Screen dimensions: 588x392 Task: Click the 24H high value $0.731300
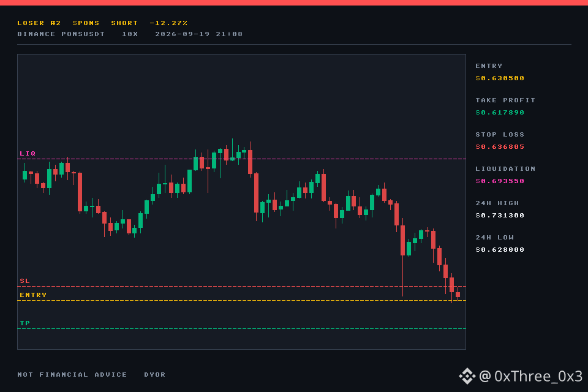tap(500, 216)
